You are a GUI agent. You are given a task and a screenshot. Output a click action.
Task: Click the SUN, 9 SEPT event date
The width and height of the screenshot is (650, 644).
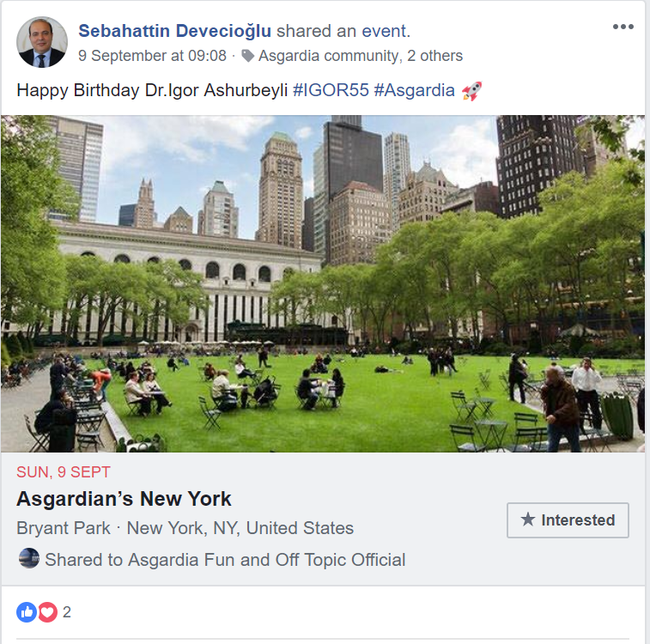coord(64,472)
